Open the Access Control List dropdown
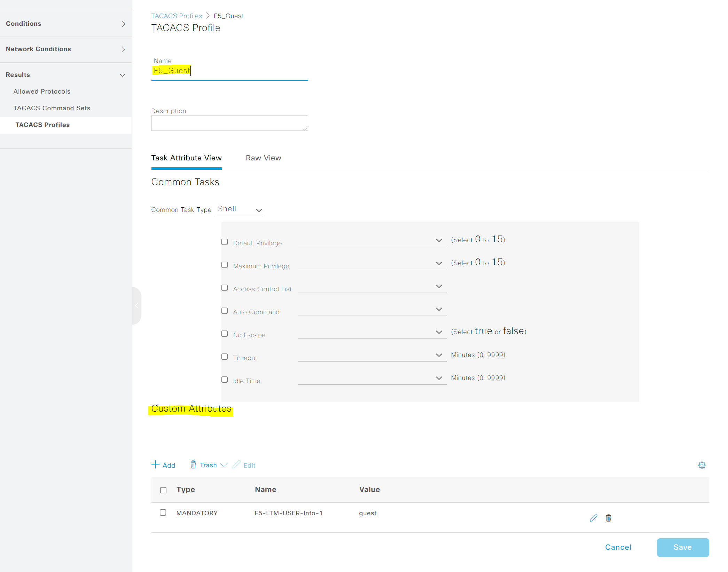 [x=372, y=286]
